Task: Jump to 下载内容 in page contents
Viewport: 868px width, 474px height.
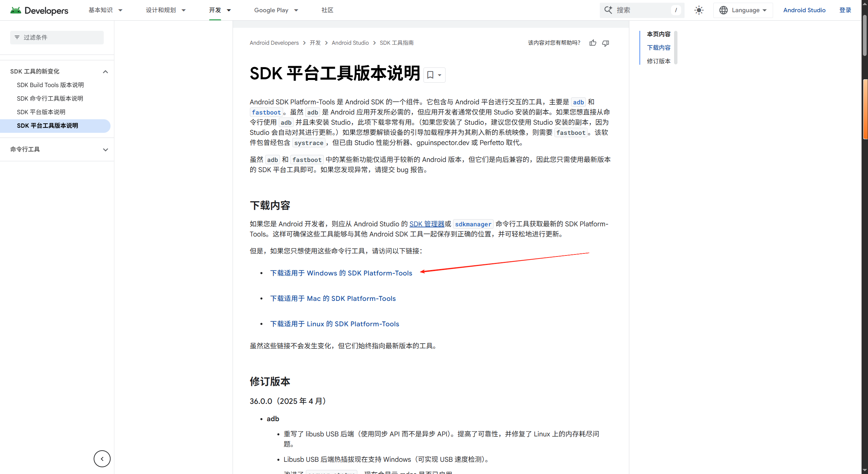Action: click(658, 48)
